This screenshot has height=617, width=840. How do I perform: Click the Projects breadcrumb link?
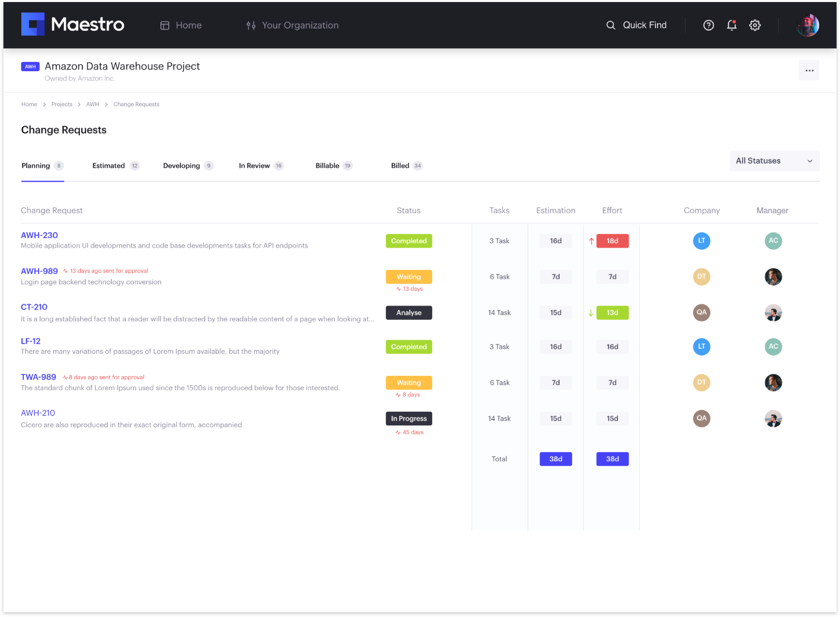(62, 105)
